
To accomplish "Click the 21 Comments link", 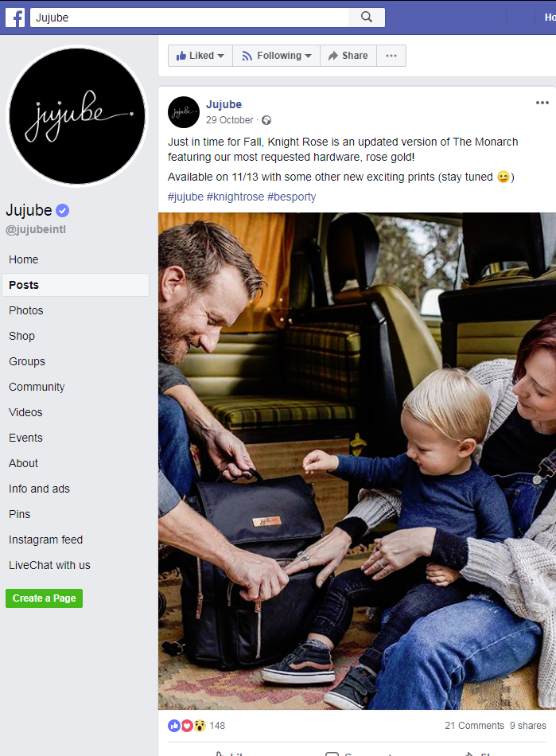I will pyautogui.click(x=474, y=725).
